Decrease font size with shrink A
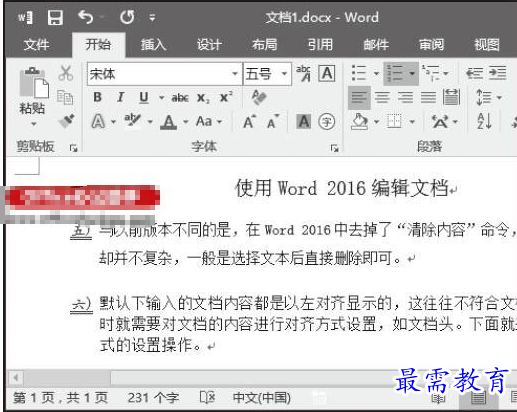Viewport: 517px width, 412px height. click(x=273, y=121)
